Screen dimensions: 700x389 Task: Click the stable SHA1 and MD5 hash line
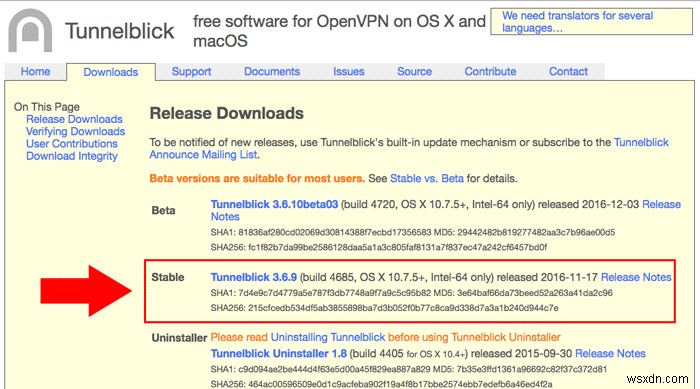(412, 293)
